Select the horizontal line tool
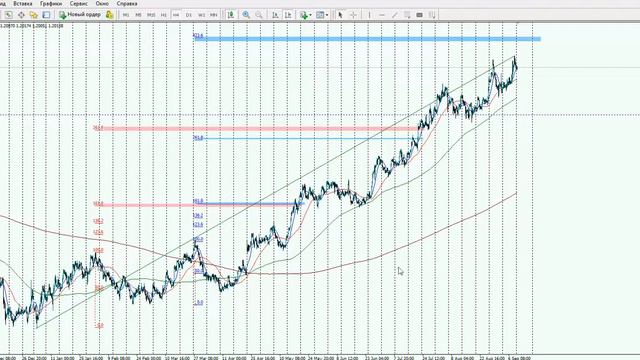Image resolution: width=640 pixels, height=360 pixels. click(x=382, y=15)
